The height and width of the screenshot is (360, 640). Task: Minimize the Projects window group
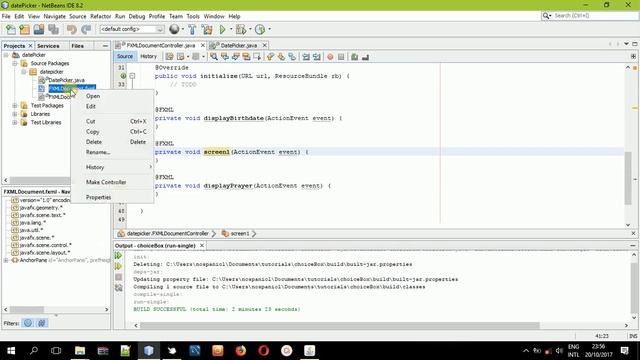click(x=105, y=46)
